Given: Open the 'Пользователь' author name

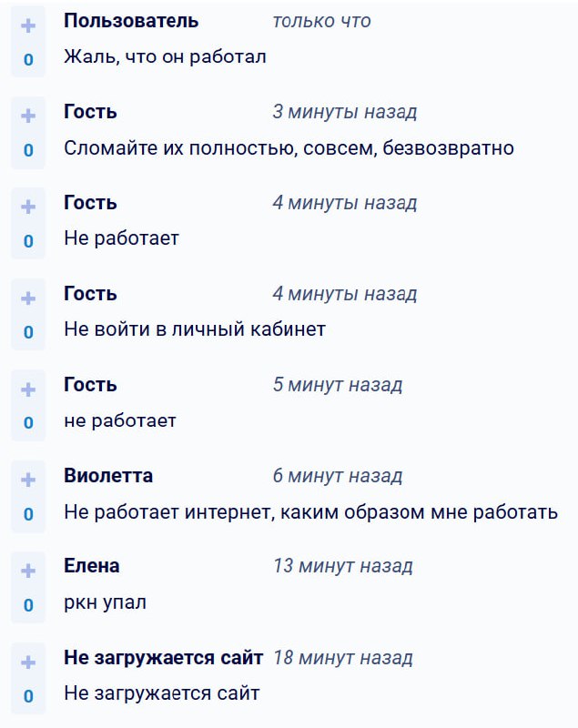Looking at the screenshot, I should coord(131,21).
